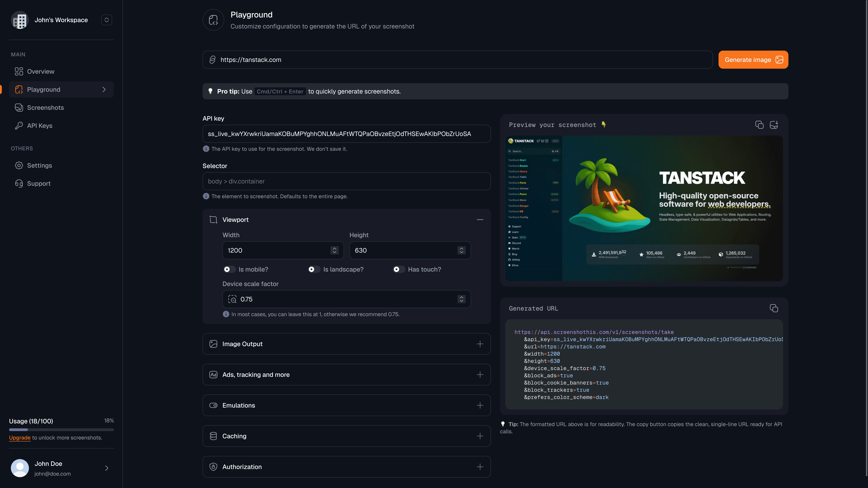Click the Generate image button

coord(753,60)
